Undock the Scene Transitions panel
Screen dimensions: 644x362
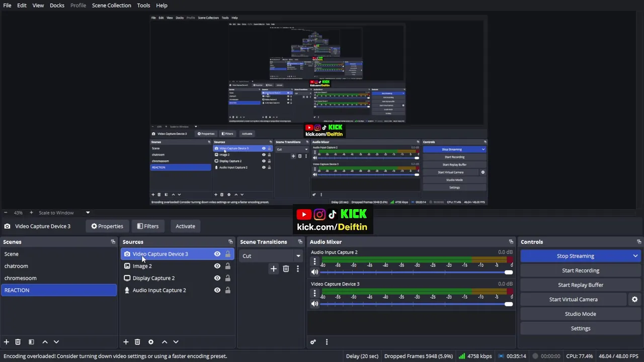tap(300, 242)
